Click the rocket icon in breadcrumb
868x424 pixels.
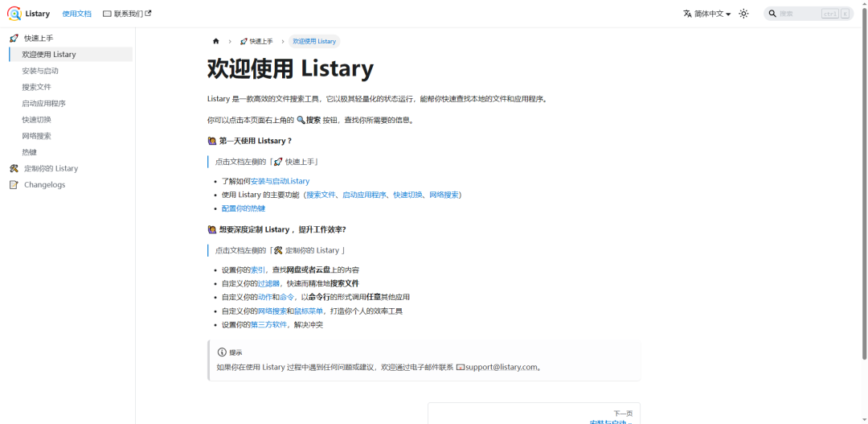(244, 41)
